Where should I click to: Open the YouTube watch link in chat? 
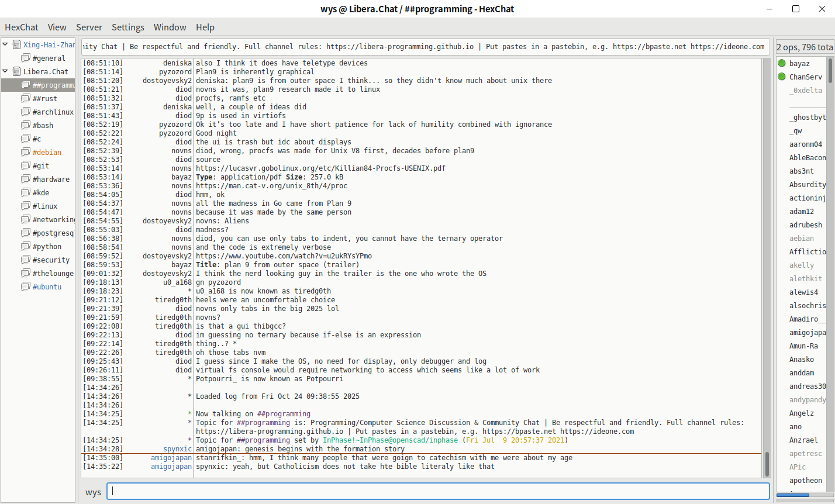(284, 256)
